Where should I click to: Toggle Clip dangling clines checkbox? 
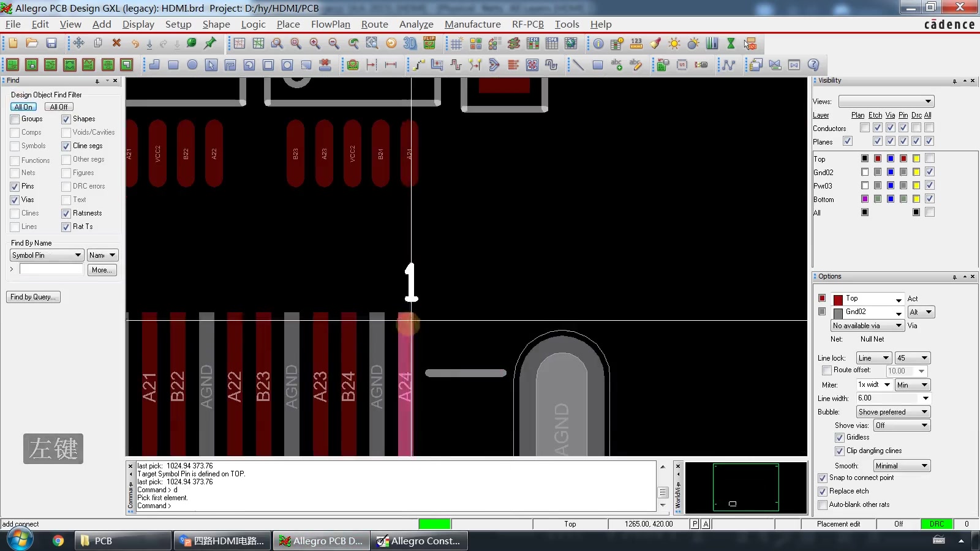pos(840,451)
